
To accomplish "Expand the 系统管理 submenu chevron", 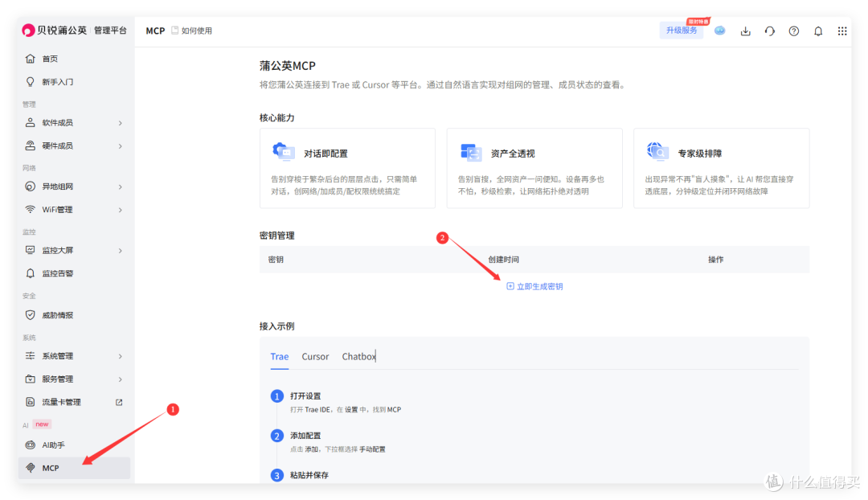I will (x=120, y=357).
